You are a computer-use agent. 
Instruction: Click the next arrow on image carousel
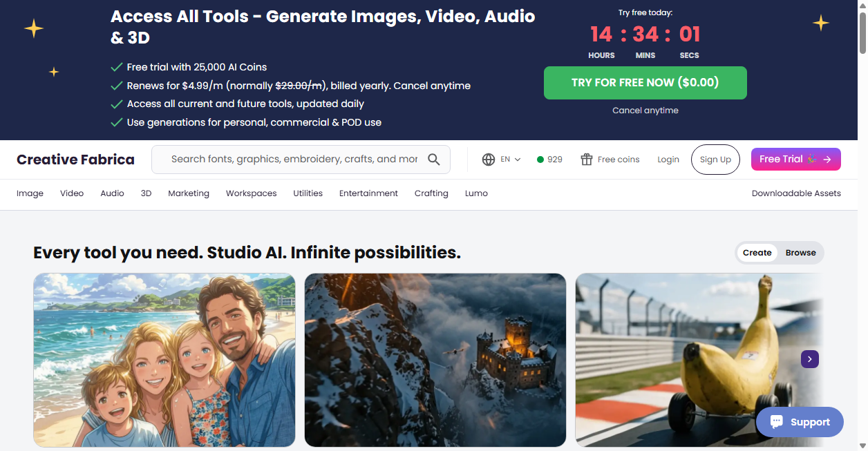pyautogui.click(x=810, y=359)
